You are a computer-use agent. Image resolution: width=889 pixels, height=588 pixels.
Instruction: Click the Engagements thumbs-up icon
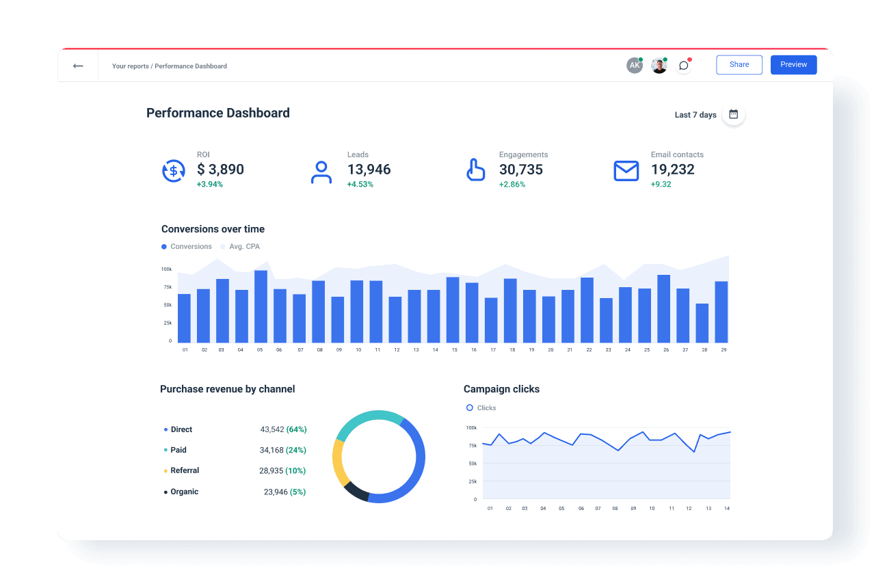pos(476,170)
